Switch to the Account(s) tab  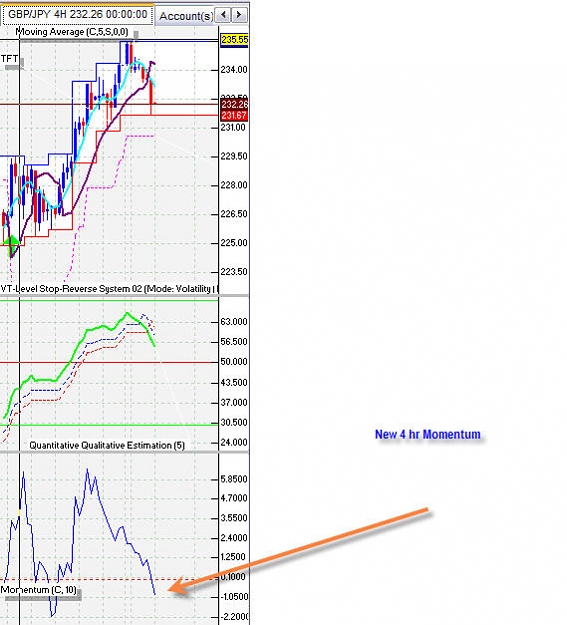point(185,16)
